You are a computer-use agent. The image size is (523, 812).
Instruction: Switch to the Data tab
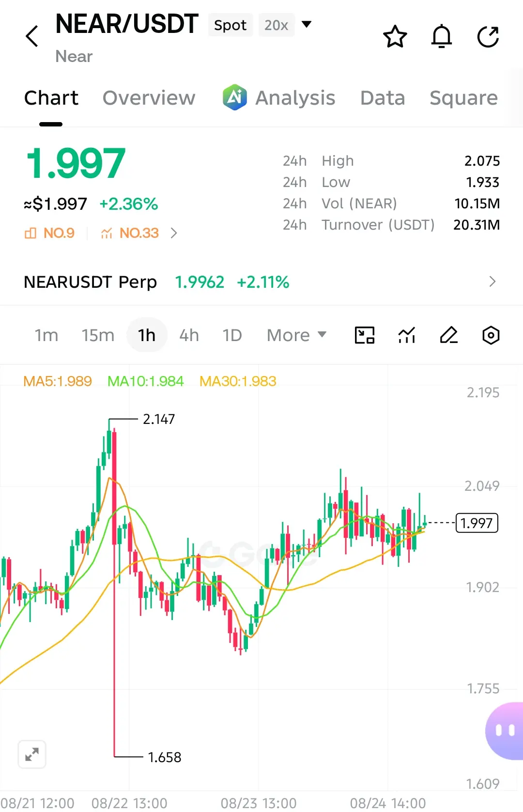[383, 98]
